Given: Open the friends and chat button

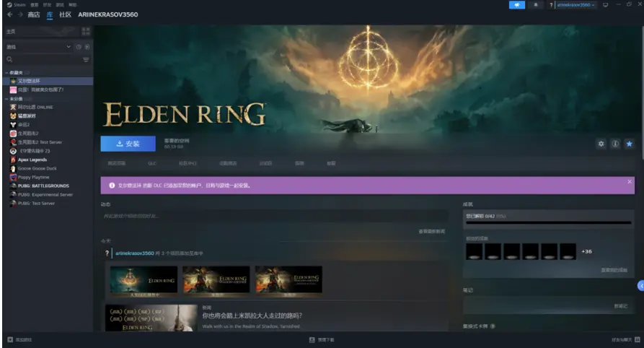Looking at the screenshot, I should point(625,340).
